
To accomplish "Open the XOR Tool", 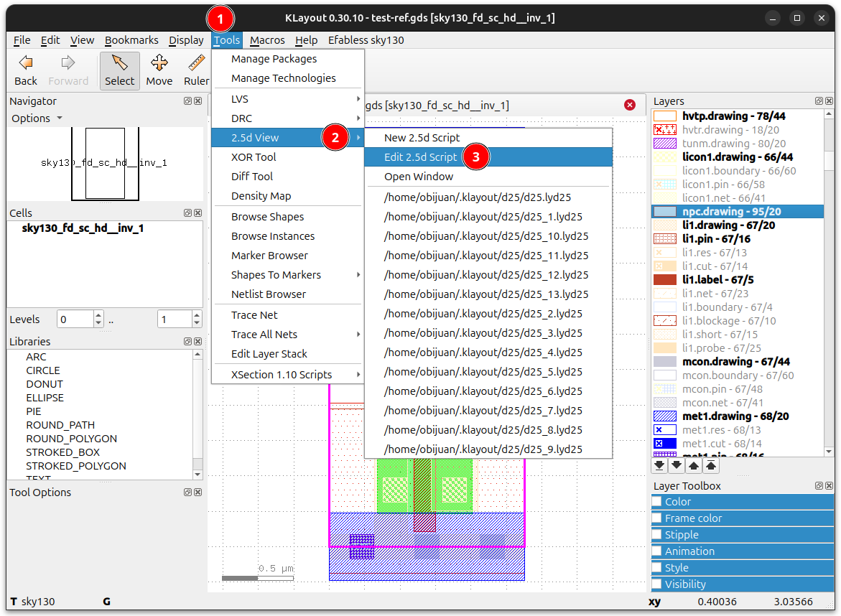I will [x=288, y=157].
